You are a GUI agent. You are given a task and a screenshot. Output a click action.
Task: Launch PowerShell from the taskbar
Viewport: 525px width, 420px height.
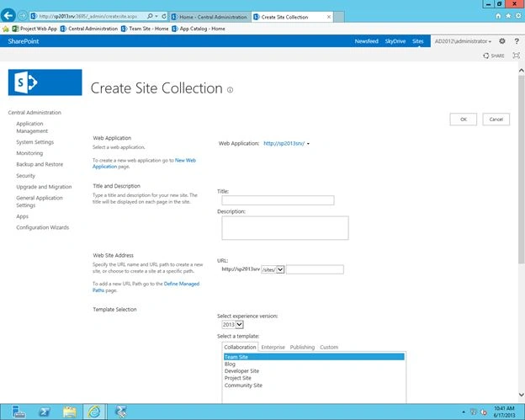(45, 412)
